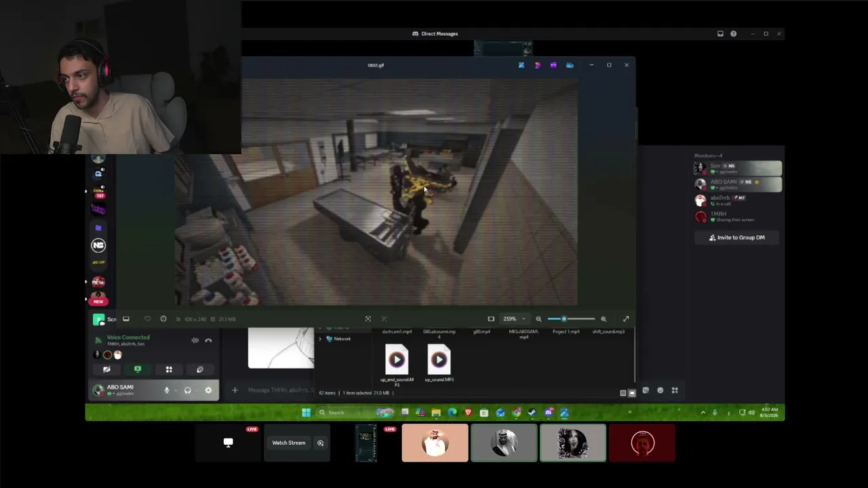This screenshot has height=488, width=868.
Task: Show the filmstrip in Photos viewer
Action: tap(126, 319)
